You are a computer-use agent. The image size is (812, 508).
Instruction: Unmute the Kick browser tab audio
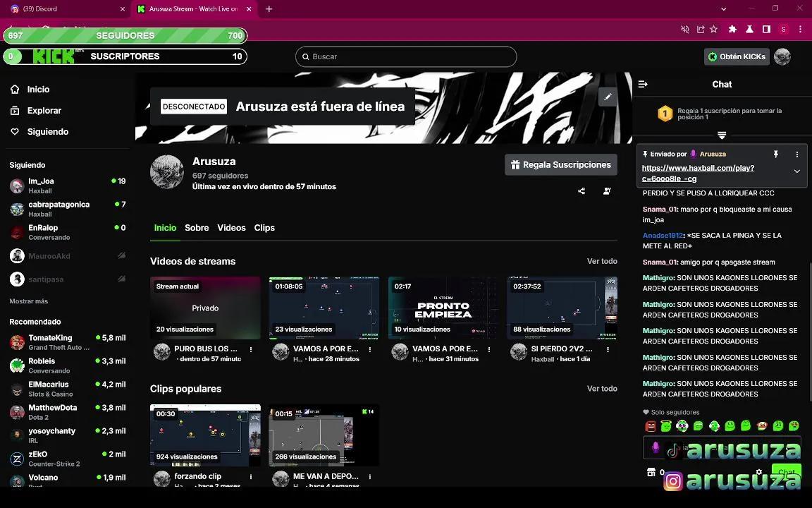coord(684,29)
